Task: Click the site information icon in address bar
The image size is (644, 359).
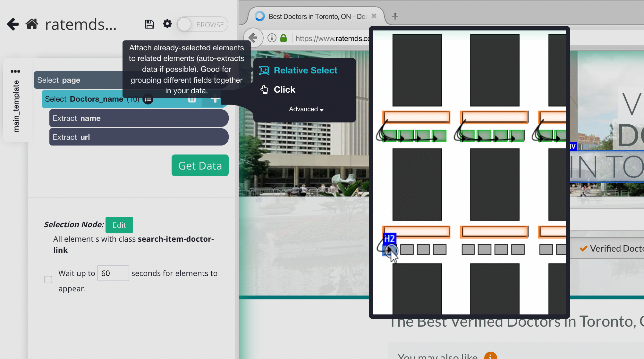Action: point(272,38)
